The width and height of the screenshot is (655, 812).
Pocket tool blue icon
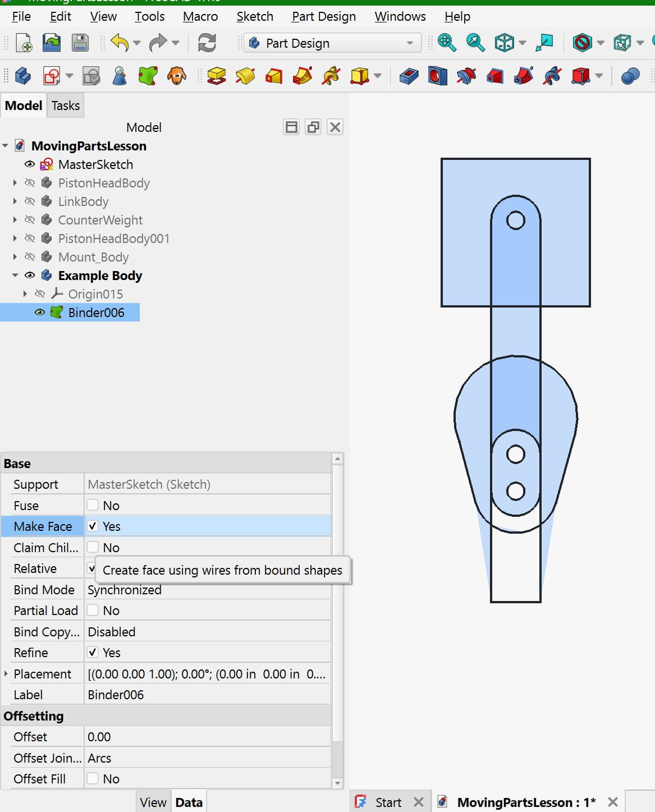pyautogui.click(x=409, y=75)
